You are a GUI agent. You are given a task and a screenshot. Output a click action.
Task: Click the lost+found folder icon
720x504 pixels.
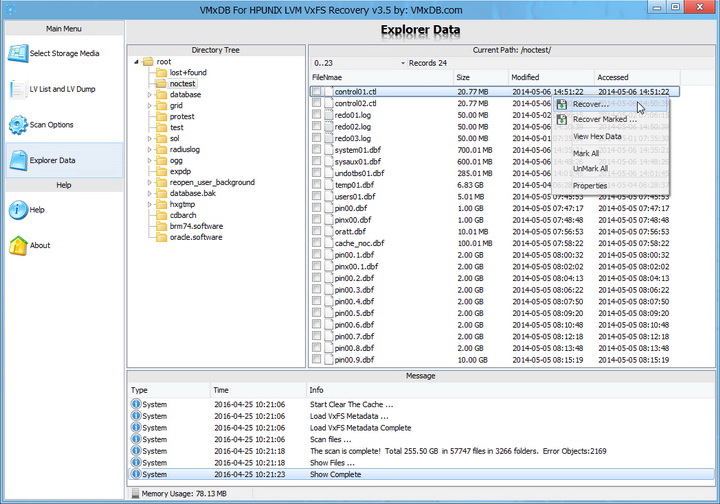162,73
